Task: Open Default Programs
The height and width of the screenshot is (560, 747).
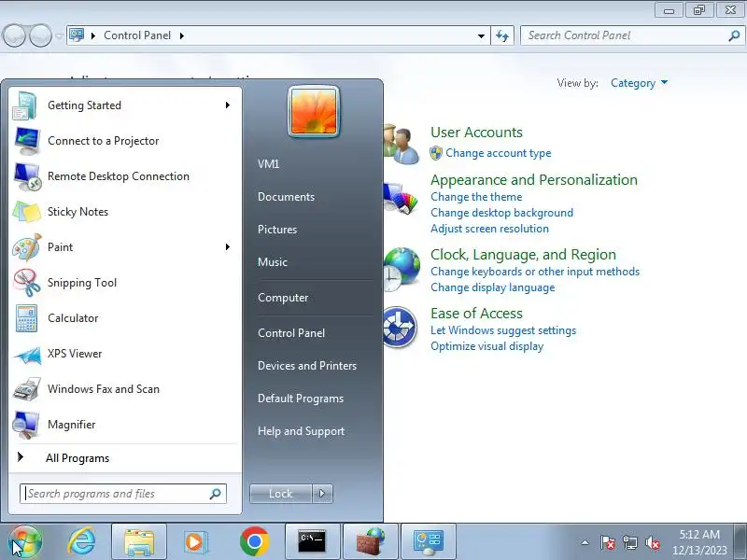Action: pos(301,399)
